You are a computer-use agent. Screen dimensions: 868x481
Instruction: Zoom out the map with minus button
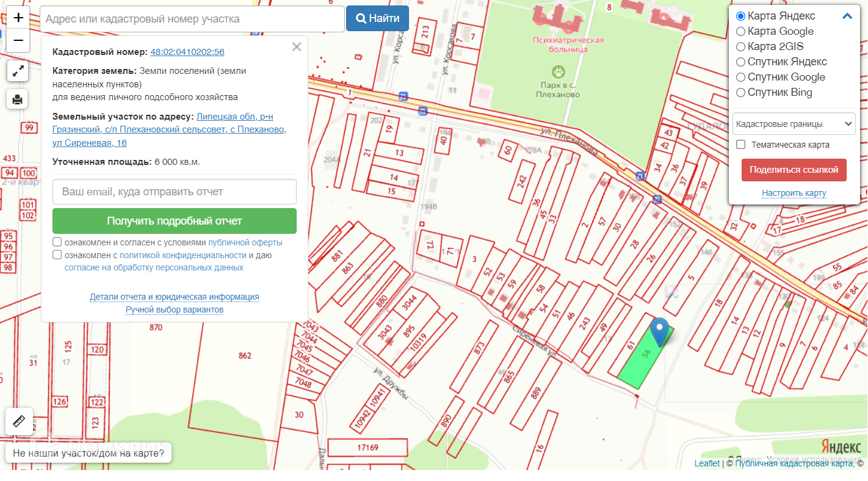tap(18, 41)
